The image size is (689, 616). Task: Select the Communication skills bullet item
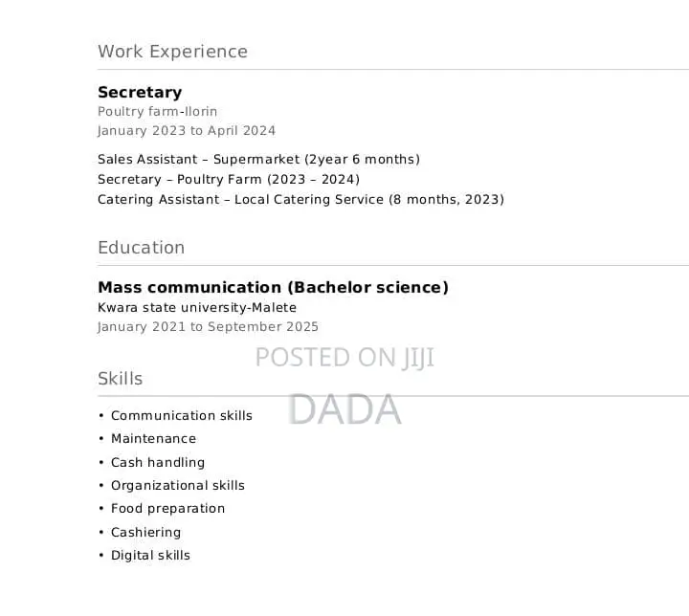point(182,416)
